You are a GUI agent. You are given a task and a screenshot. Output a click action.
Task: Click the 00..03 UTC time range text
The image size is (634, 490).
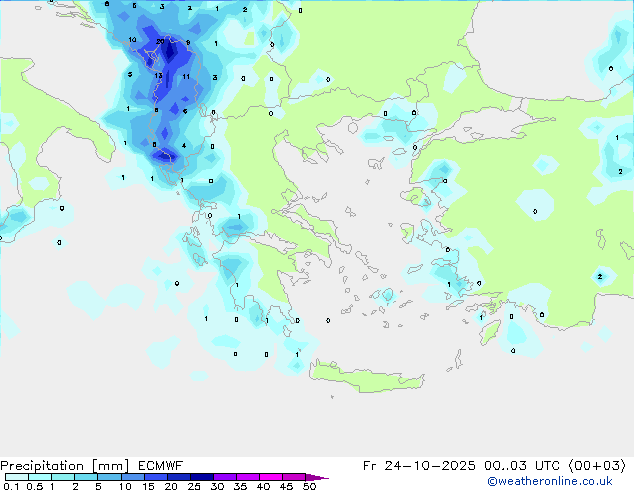(522, 466)
